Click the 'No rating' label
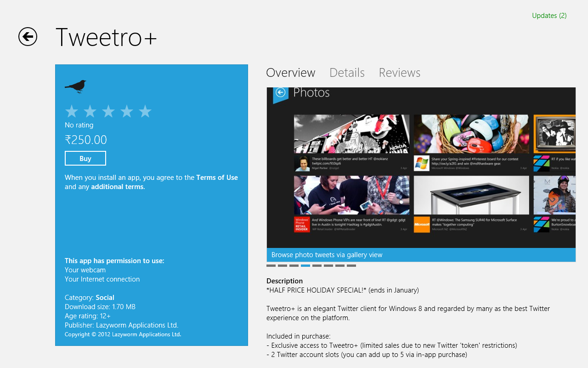 (x=79, y=125)
